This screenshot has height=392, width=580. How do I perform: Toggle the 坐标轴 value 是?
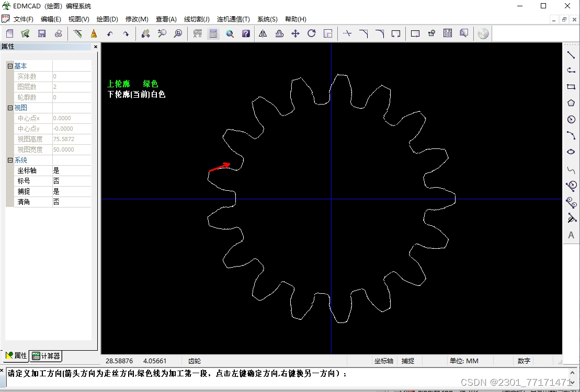(x=72, y=171)
